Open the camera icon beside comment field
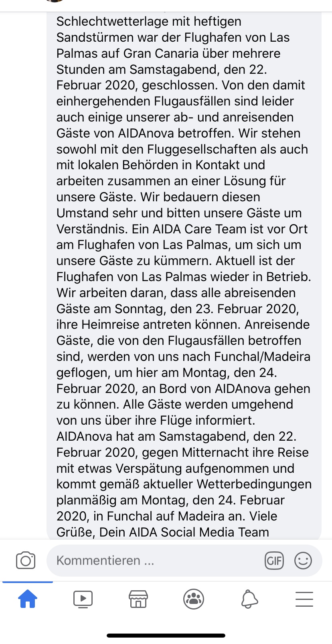The height and width of the screenshot is (644, 332). coord(26,560)
